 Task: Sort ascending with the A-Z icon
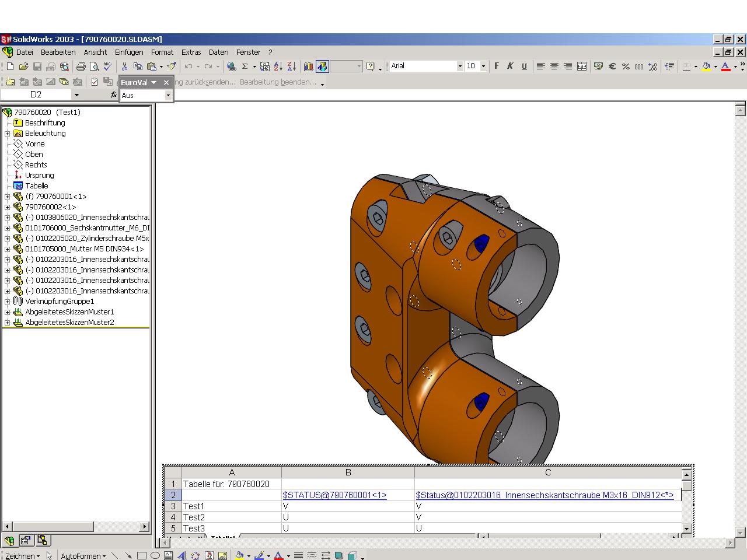click(x=278, y=66)
